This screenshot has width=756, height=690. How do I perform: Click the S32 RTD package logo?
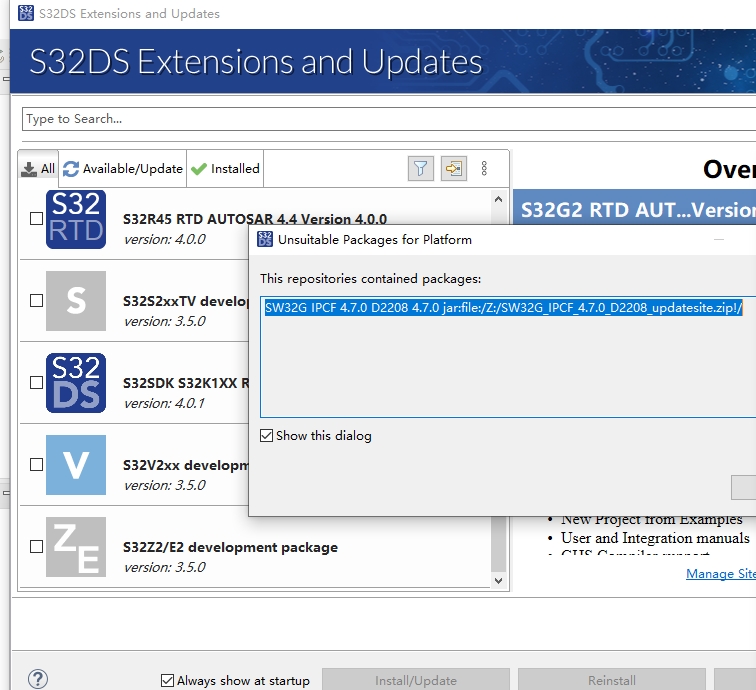76,219
